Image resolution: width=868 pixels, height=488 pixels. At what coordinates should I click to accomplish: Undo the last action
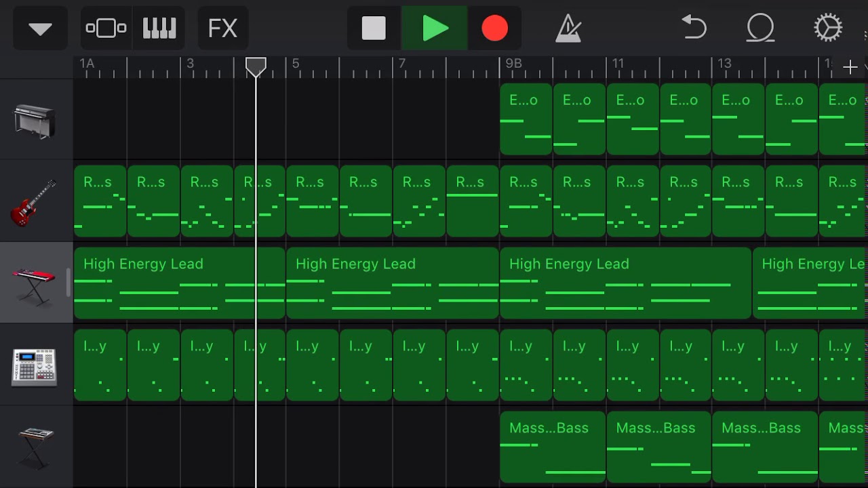click(694, 28)
